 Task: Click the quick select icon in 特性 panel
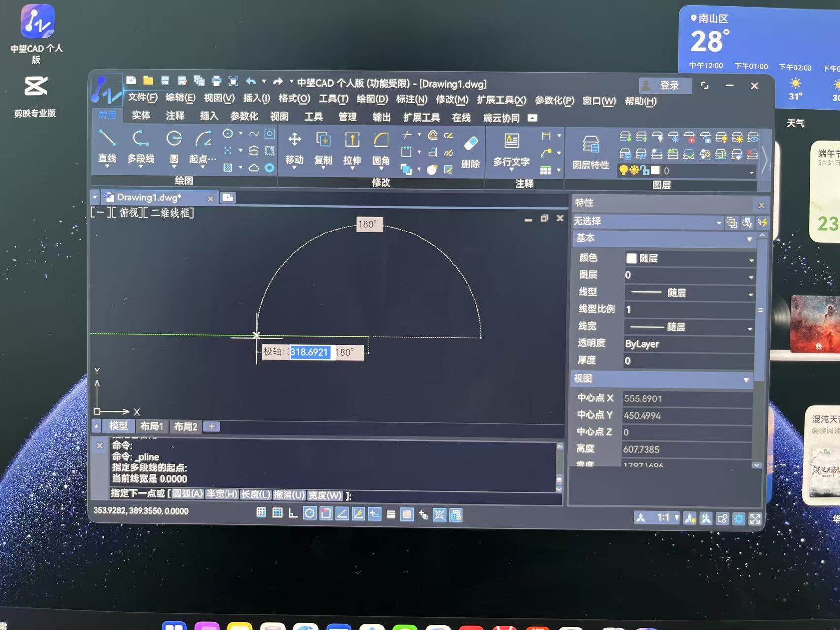[763, 222]
